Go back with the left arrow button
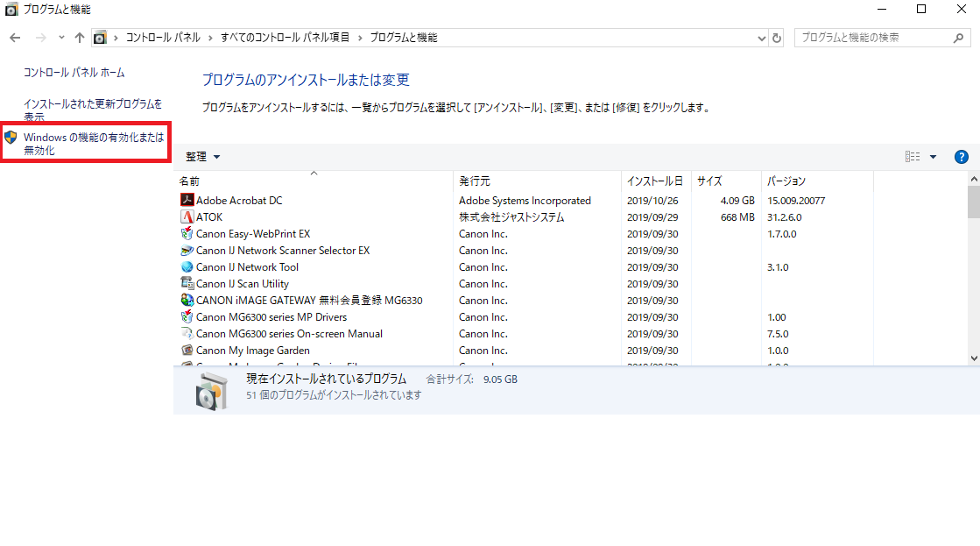Viewport: 980px width, 546px height. pos(15,38)
